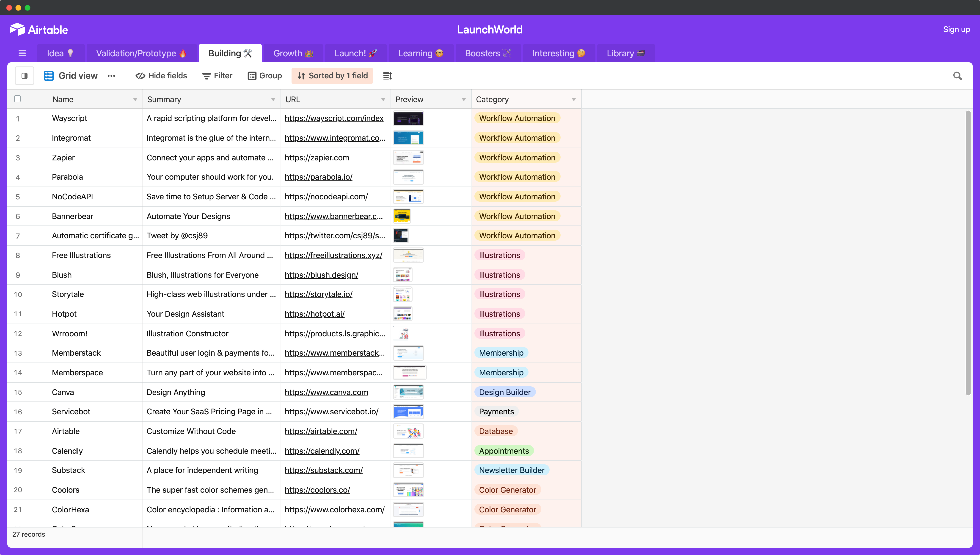Open the zapier.com URL link
Viewport: 980px width, 555px height.
[x=317, y=157]
